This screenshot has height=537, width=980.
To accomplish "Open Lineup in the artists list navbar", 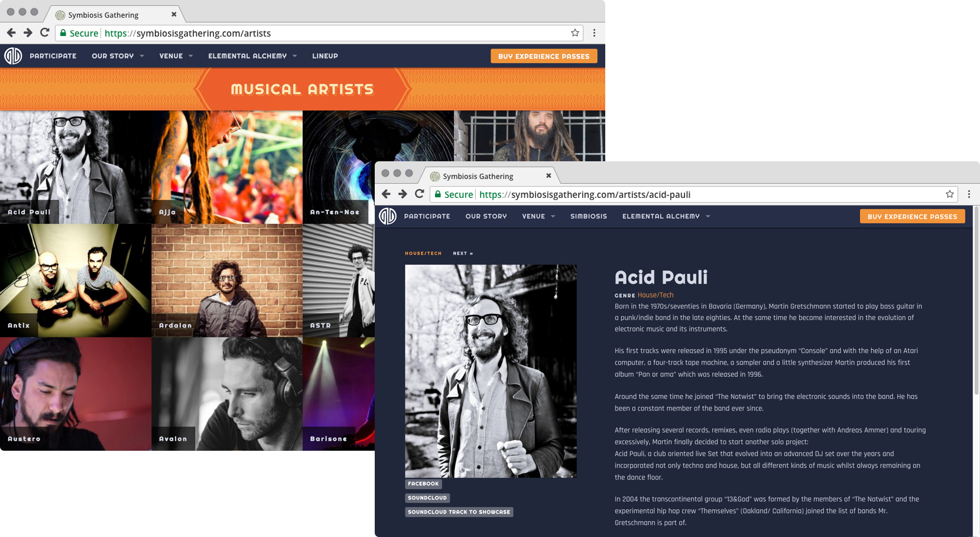I will click(325, 56).
